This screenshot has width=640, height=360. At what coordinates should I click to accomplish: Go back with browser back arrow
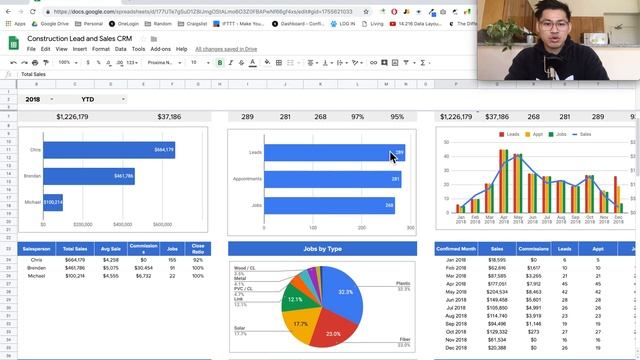pyautogui.click(x=9, y=11)
